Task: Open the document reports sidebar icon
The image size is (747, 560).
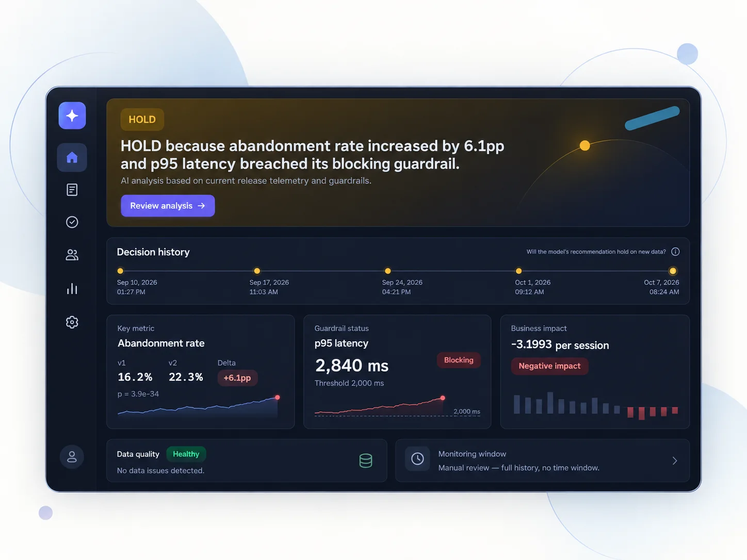Action: click(72, 190)
